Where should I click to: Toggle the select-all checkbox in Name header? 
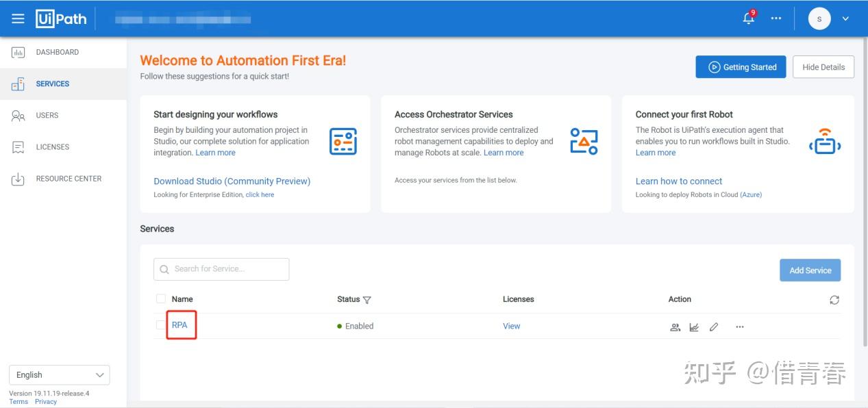(161, 299)
